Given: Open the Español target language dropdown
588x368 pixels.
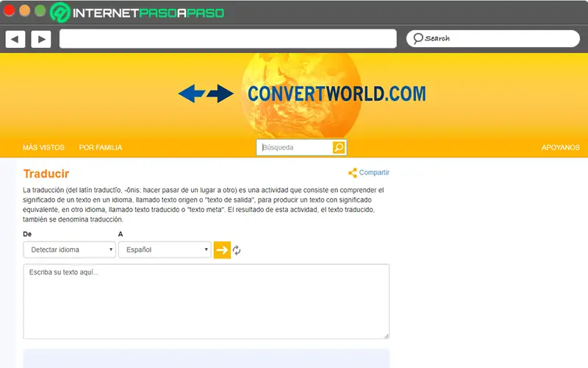Looking at the screenshot, I should pyautogui.click(x=165, y=250).
